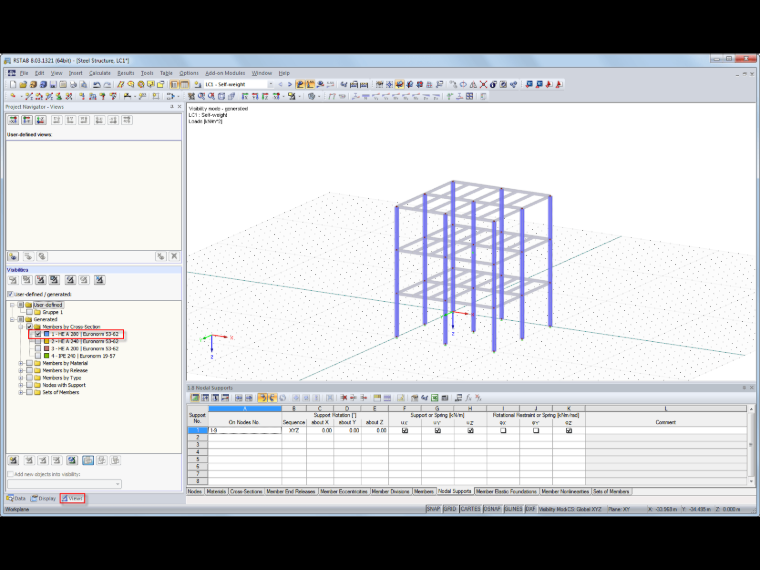Click first icon in Visibilities toolbar
Screen dimensions: 760x570
(x=13, y=280)
